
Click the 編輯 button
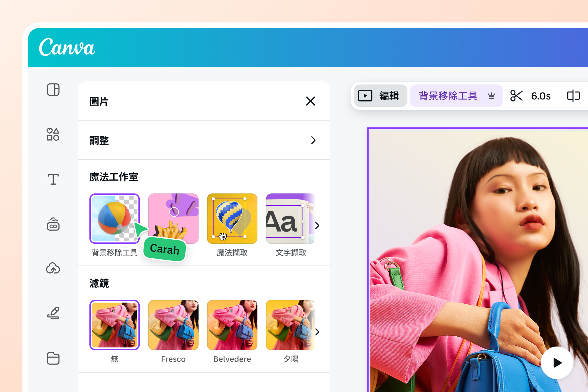[380, 96]
